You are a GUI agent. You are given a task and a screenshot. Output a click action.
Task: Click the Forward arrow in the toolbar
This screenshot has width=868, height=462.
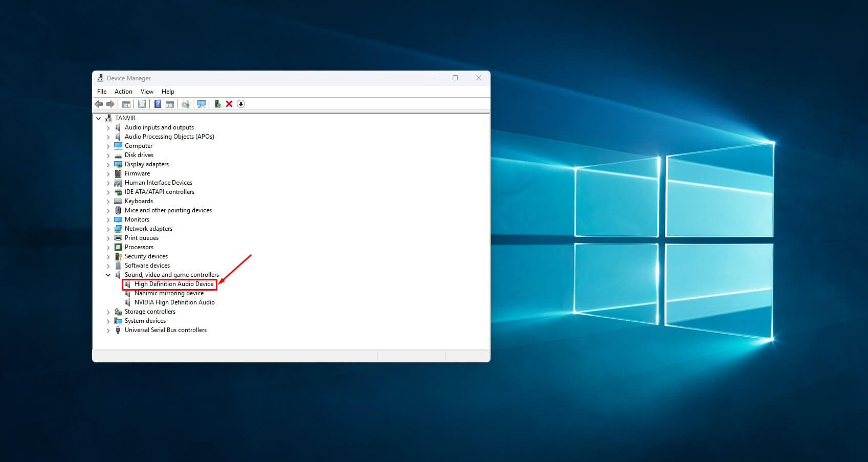[110, 104]
